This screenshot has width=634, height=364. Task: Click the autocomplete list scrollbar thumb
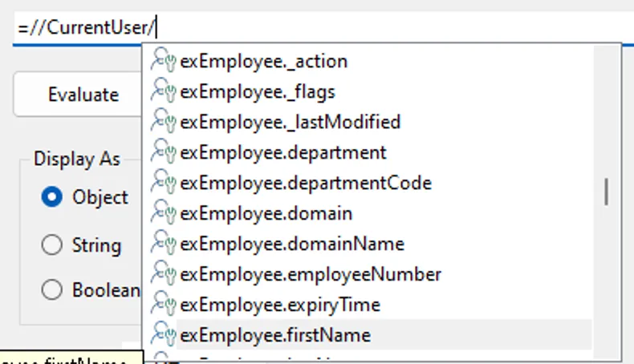(606, 192)
